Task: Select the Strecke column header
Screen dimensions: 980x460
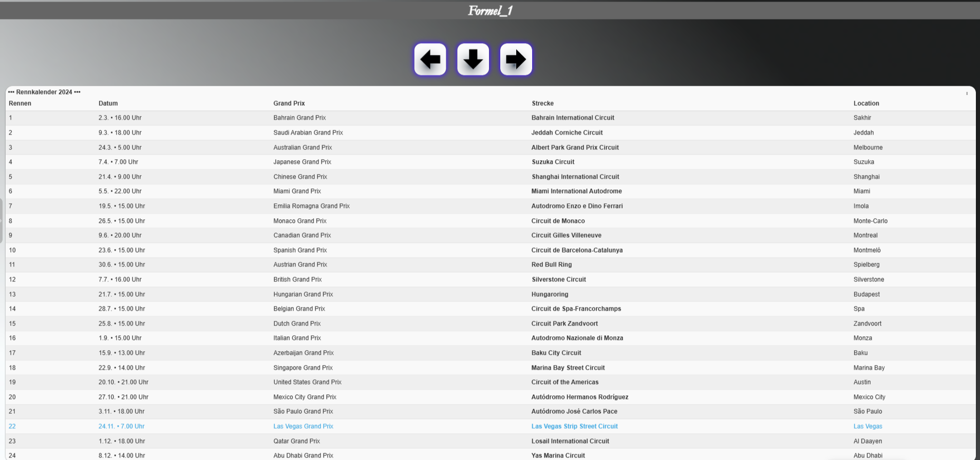Action: click(x=542, y=103)
